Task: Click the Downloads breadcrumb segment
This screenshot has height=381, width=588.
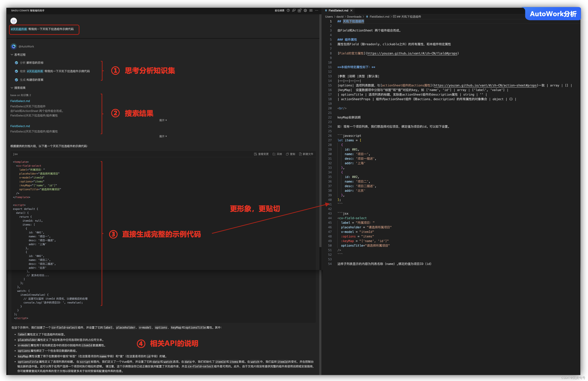Action: click(x=354, y=17)
